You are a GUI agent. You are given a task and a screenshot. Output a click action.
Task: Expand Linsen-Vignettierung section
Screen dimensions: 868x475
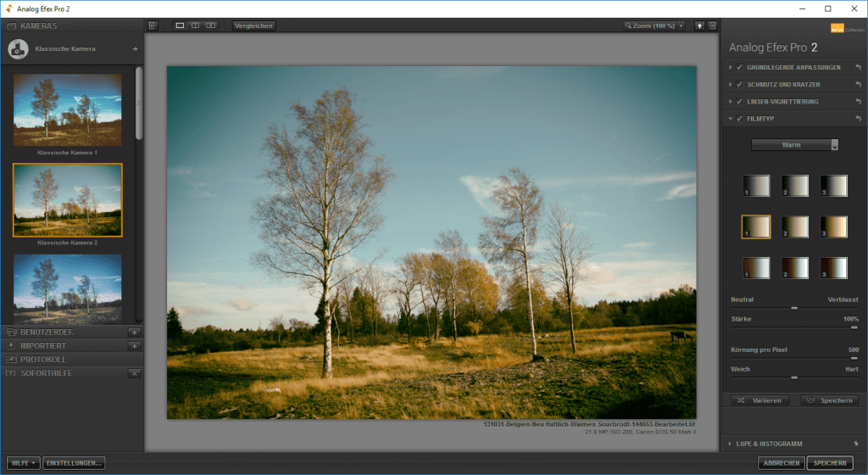point(731,102)
